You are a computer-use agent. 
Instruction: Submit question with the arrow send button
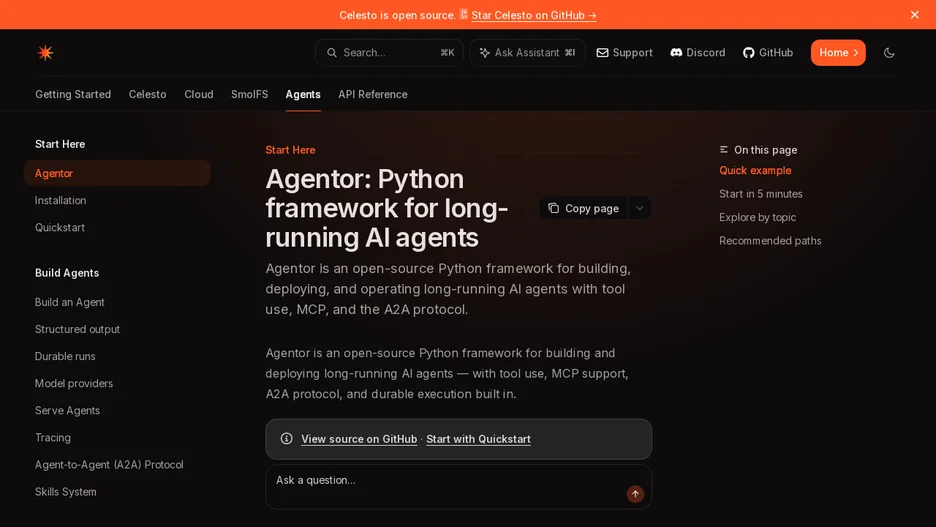pyautogui.click(x=635, y=494)
